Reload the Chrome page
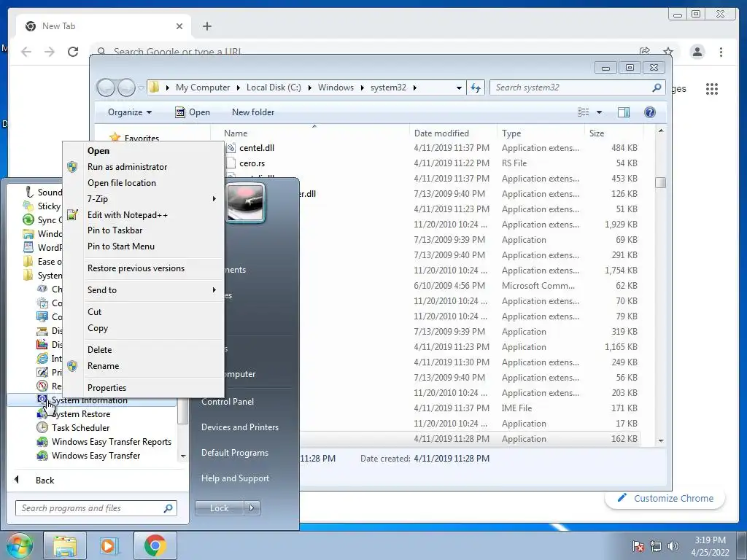Image resolution: width=747 pixels, height=560 pixels. [73, 52]
